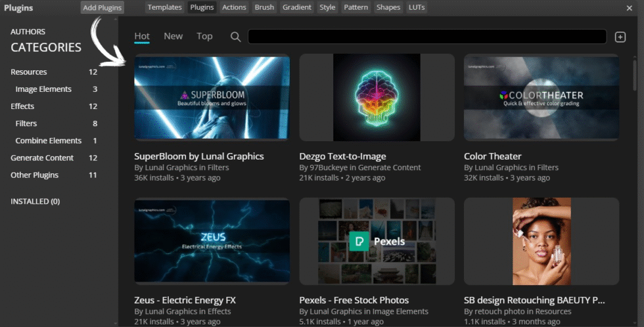Open the Zeus Electric Energy thumbnail

click(x=212, y=241)
